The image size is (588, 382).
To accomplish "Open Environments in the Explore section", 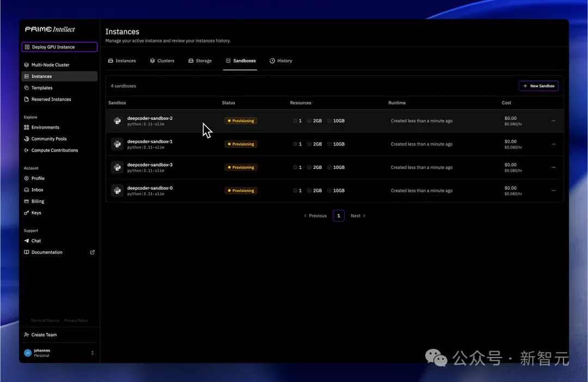I will tap(59, 127).
